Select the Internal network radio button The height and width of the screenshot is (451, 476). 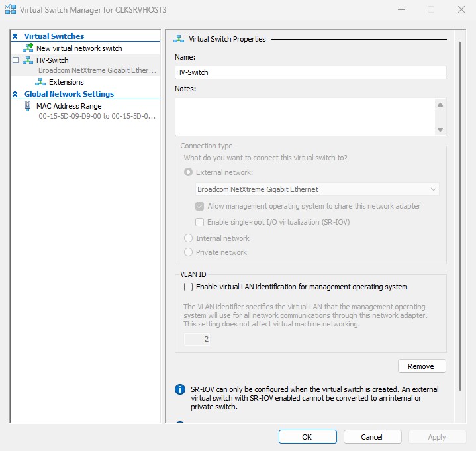point(189,238)
